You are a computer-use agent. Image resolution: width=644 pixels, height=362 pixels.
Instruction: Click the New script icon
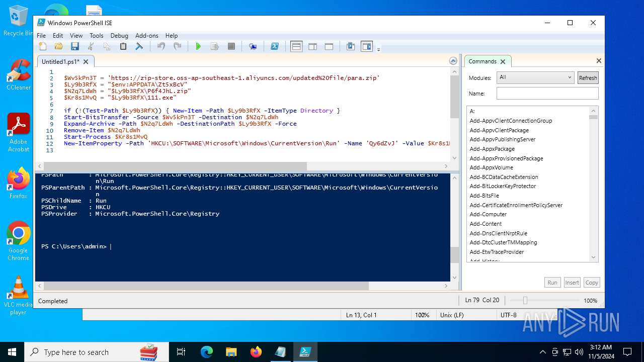(43, 46)
